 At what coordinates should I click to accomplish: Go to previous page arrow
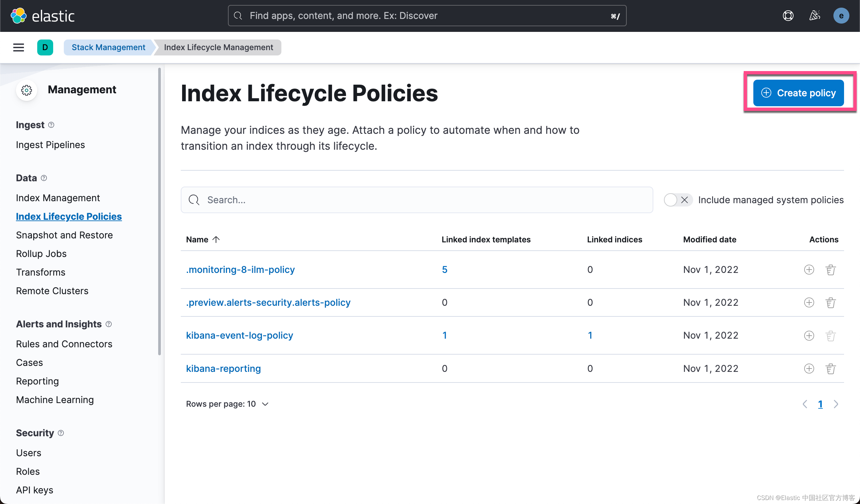(x=805, y=404)
